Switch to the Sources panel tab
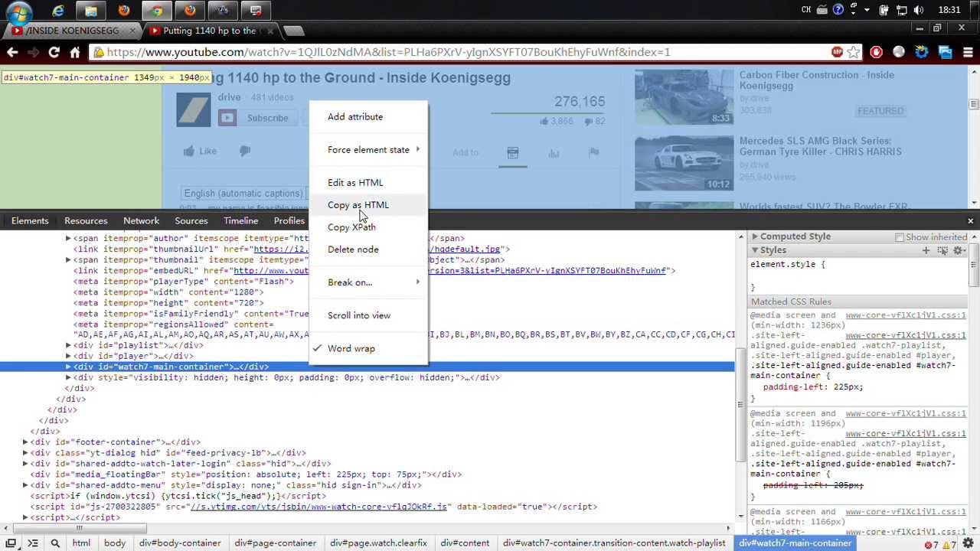The width and height of the screenshot is (980, 551). [191, 221]
